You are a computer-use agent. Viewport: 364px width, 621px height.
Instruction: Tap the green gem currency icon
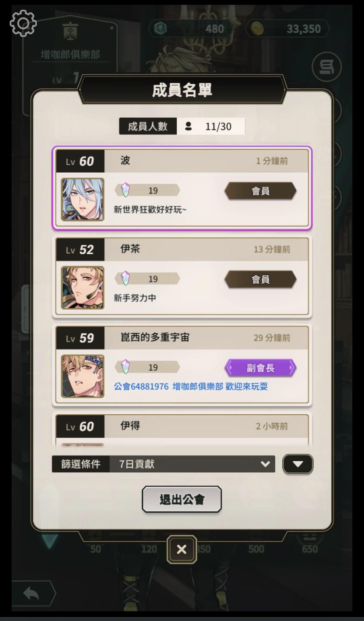coord(160,29)
